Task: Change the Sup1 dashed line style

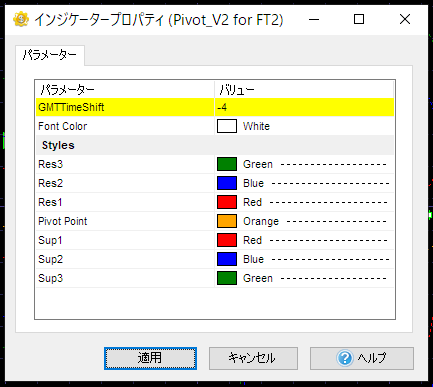Action: pyautogui.click(x=329, y=240)
